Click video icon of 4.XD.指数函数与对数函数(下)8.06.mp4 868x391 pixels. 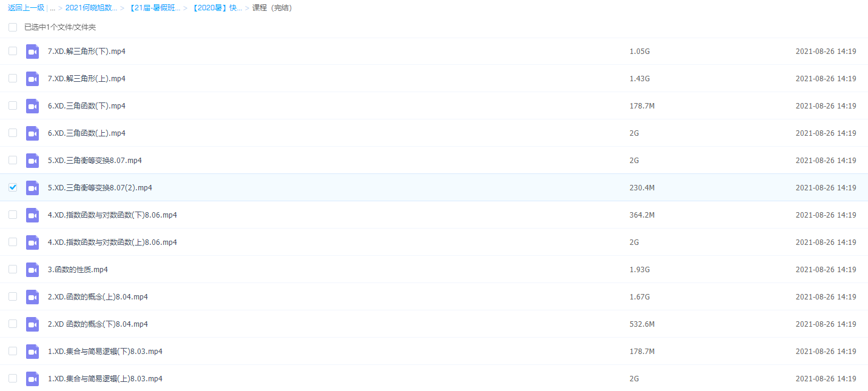point(32,215)
